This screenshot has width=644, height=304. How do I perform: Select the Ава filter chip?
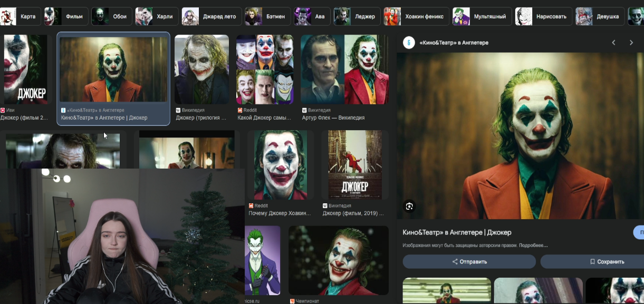(312, 16)
